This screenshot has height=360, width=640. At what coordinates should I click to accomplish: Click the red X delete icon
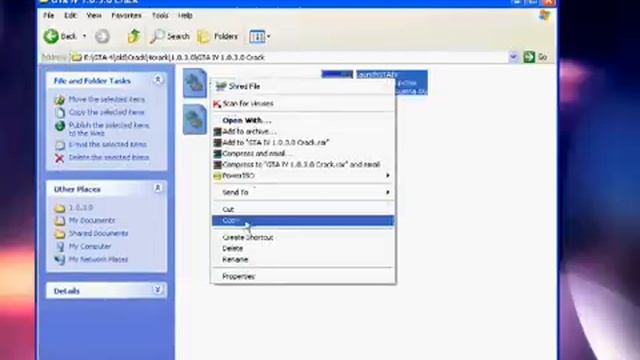tap(60, 158)
